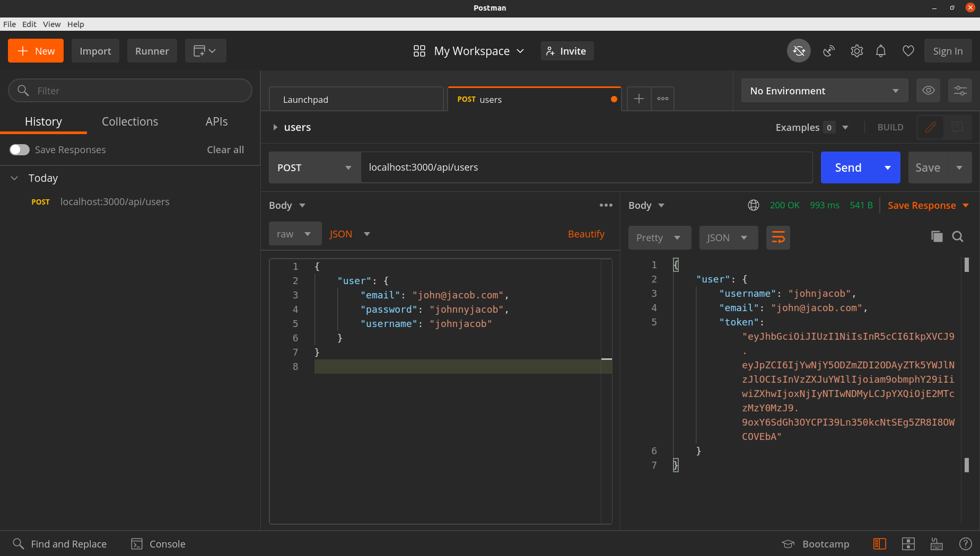Open the Runner
The image size is (980, 556).
click(152, 51)
